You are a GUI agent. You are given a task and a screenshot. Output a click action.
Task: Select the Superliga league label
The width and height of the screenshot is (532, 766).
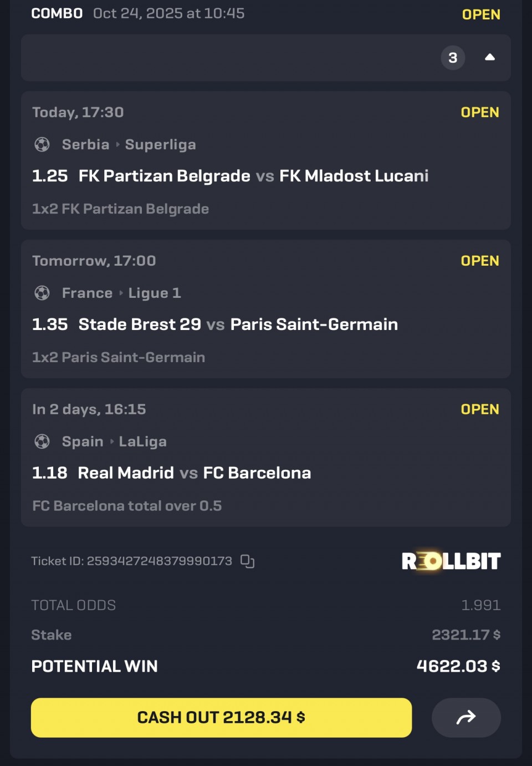tap(160, 145)
